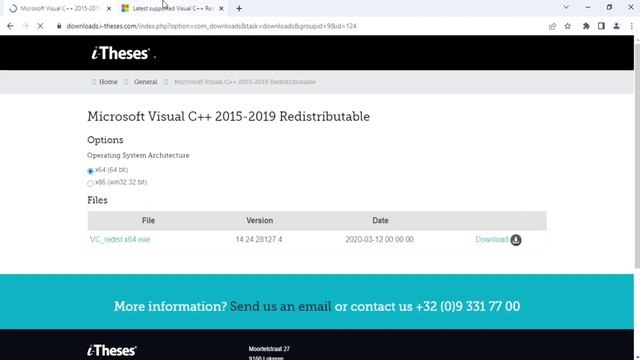Click the Moortelstraat 27 address text
The height and width of the screenshot is (360, 640).
(x=269, y=349)
